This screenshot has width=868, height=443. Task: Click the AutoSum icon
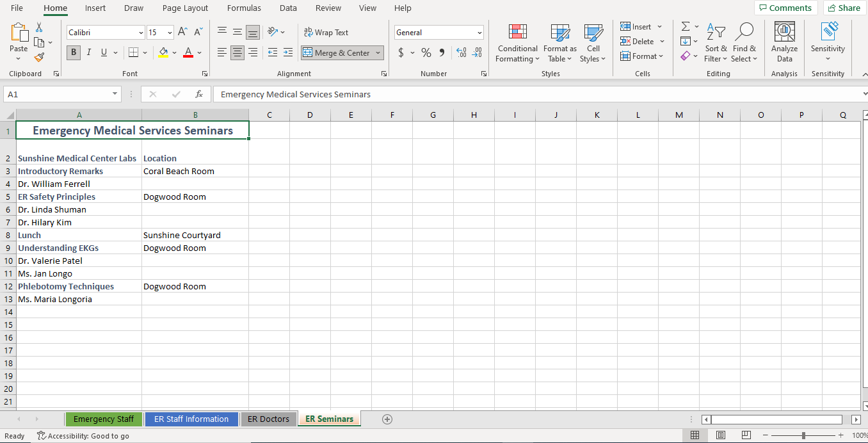coord(686,26)
